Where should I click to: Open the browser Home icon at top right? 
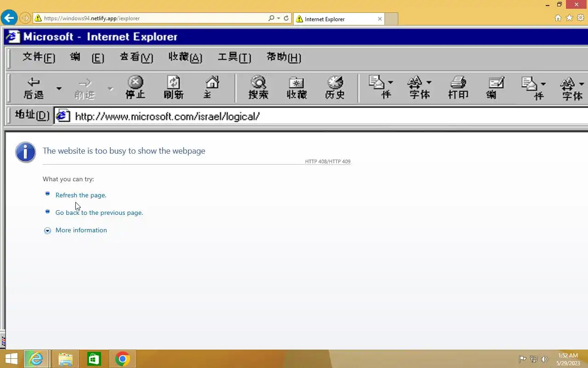[x=558, y=18]
